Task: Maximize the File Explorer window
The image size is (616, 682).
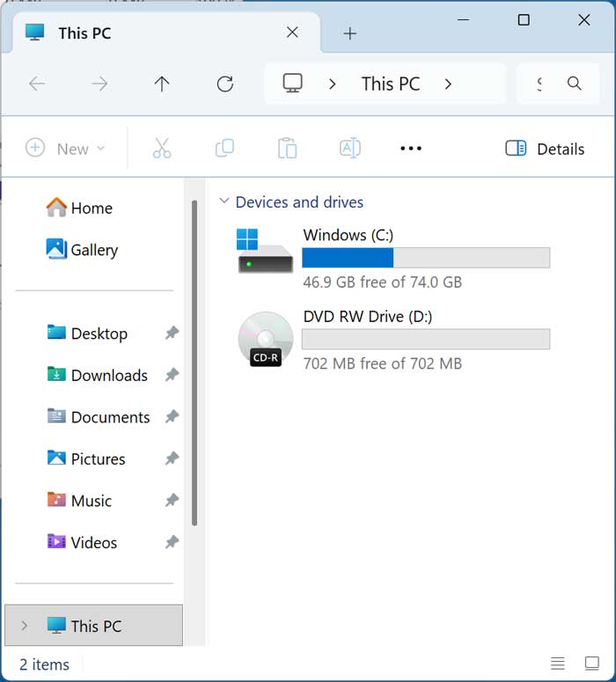Action: click(524, 20)
